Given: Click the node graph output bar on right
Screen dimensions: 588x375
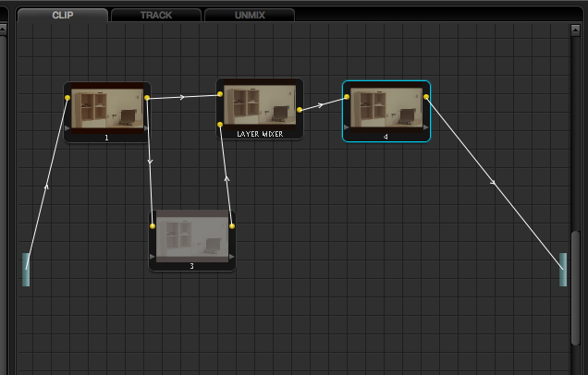Looking at the screenshot, I should pyautogui.click(x=563, y=270).
